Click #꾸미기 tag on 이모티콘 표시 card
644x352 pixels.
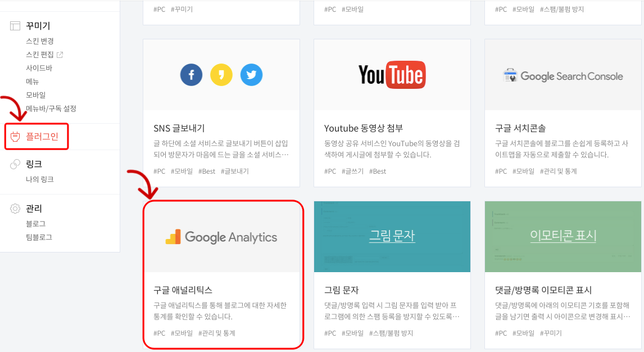point(551,333)
